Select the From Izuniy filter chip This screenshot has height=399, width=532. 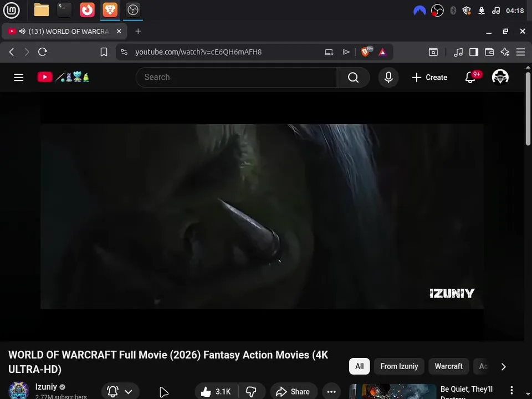click(399, 366)
